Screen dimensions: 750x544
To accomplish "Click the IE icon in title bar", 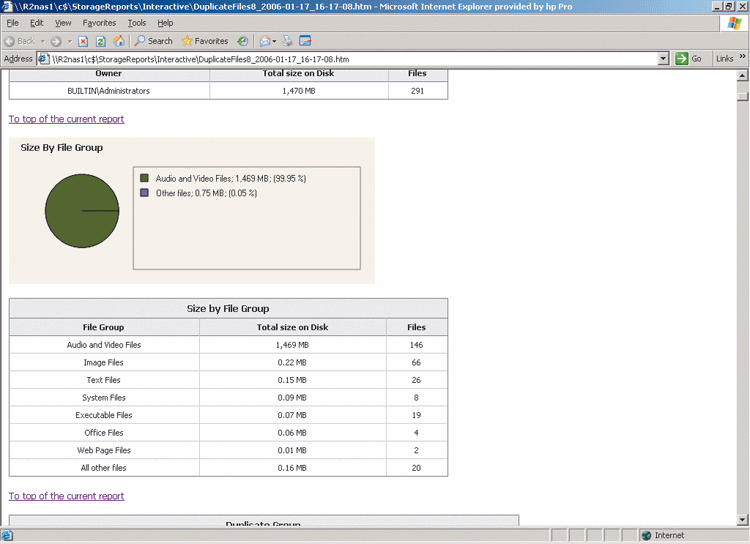I will point(7,6).
